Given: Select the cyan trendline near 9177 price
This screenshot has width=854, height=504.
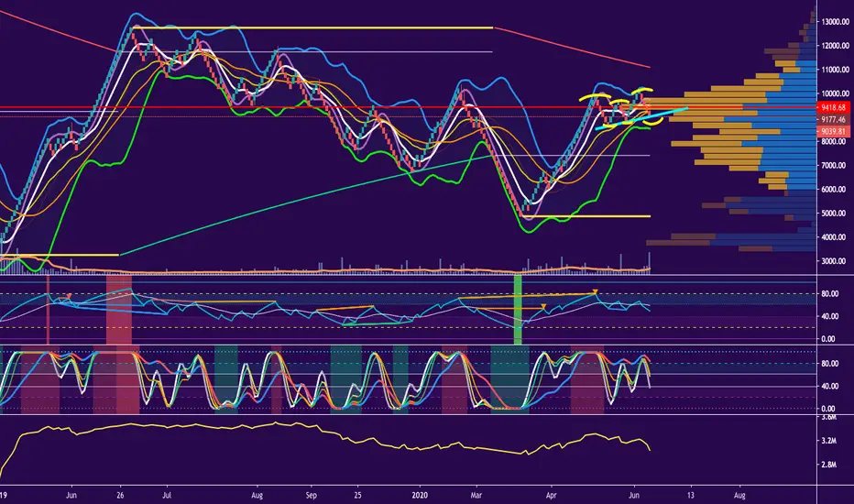Looking at the screenshot, I should pos(641,118).
